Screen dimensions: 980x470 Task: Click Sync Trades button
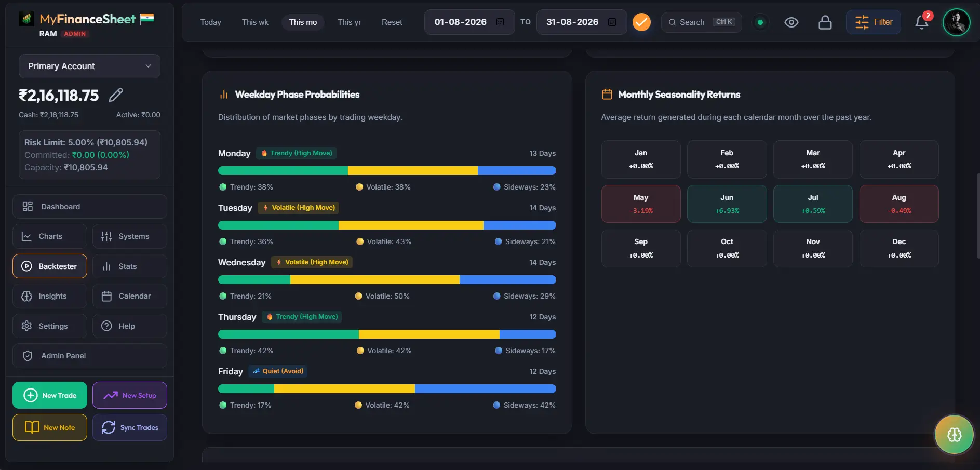tap(130, 427)
